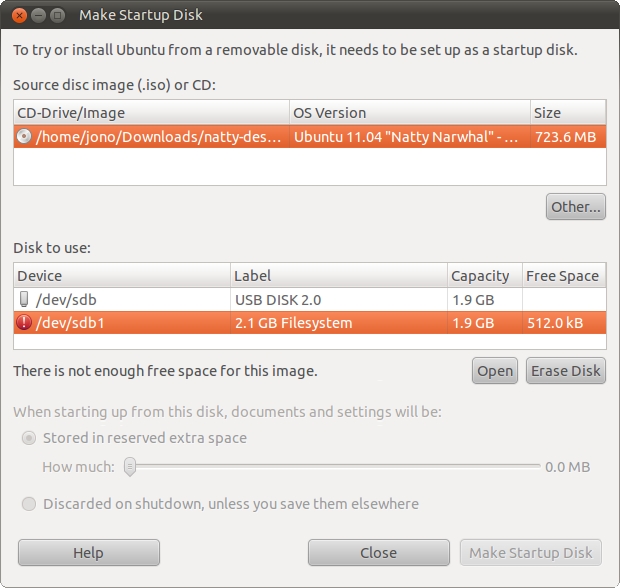The height and width of the screenshot is (588, 620).
Task: Click the USB drive icon for /dev/sdb
Action: [x=25, y=299]
